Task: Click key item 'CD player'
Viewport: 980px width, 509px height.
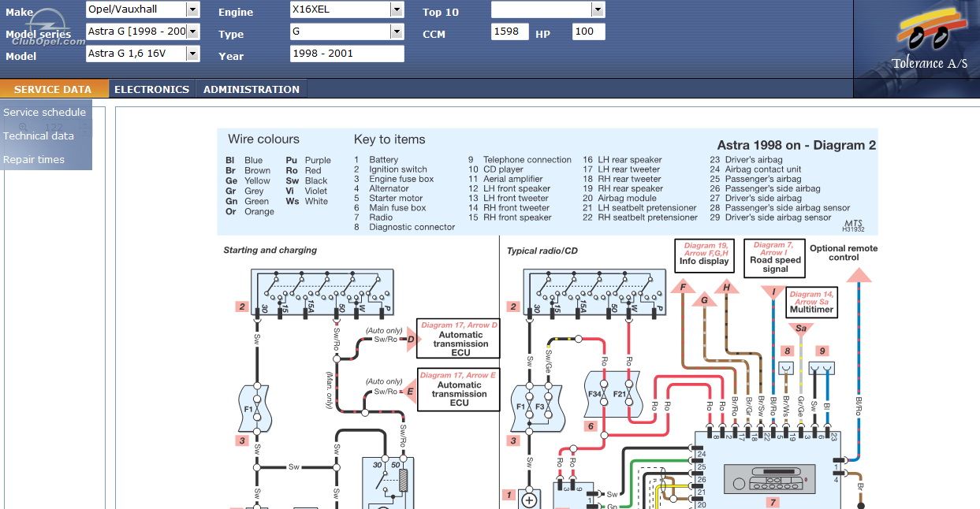Action: pyautogui.click(x=503, y=169)
